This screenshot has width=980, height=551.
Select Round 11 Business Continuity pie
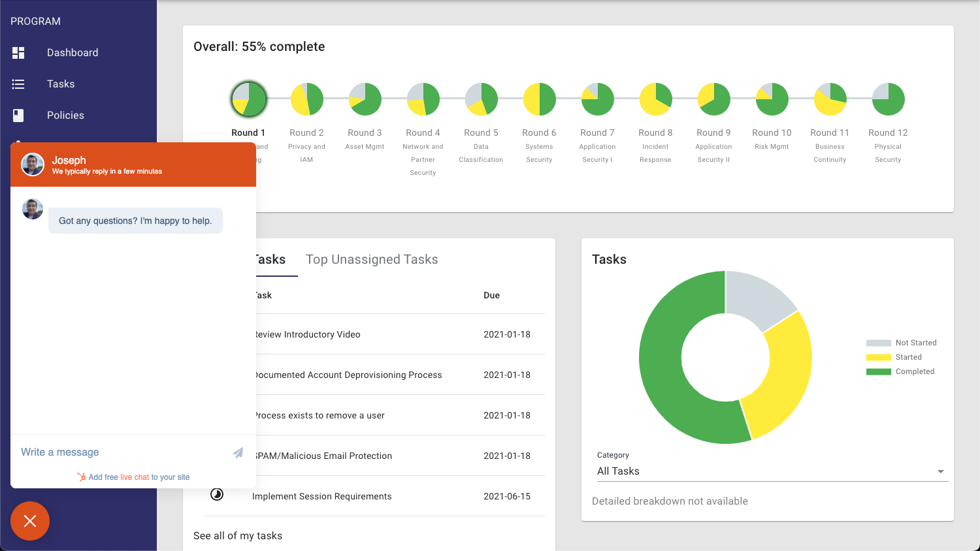click(x=830, y=99)
